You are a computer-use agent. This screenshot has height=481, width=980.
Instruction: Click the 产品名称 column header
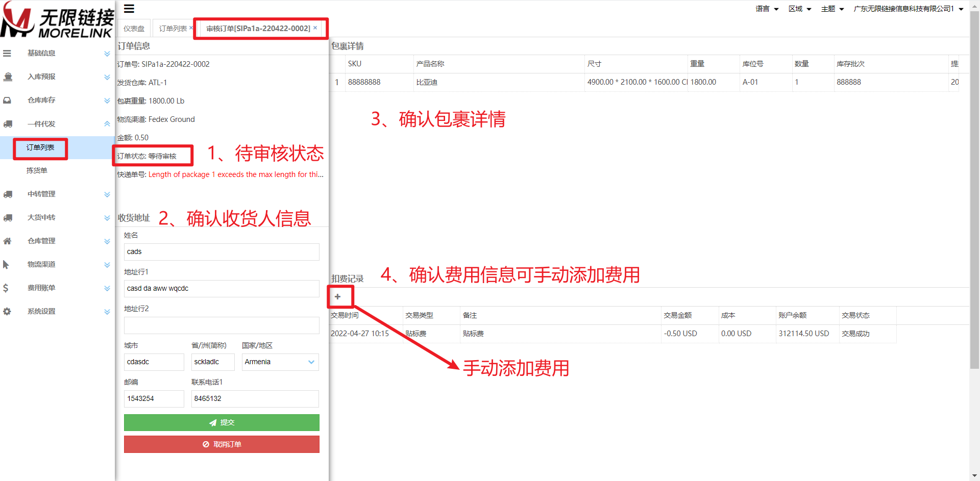(x=499, y=64)
